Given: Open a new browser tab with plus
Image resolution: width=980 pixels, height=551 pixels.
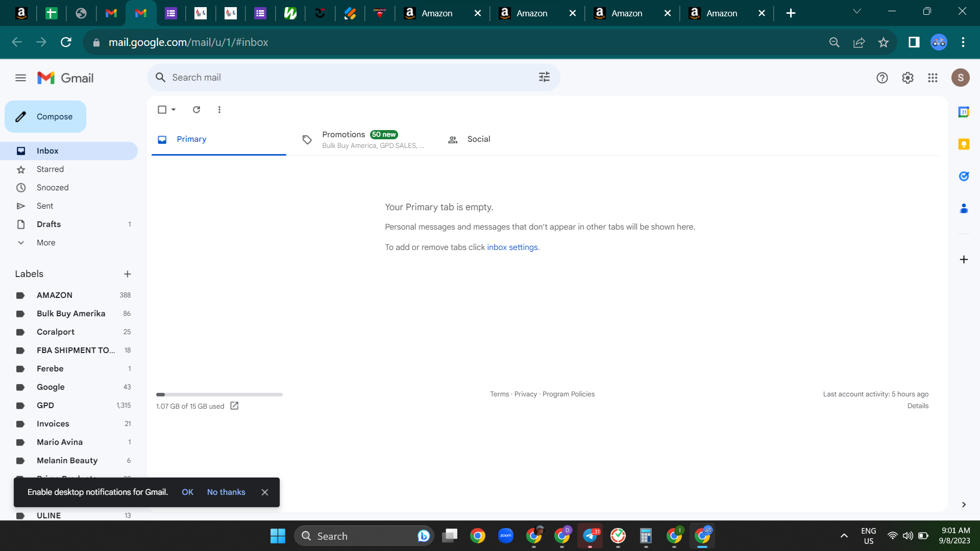Looking at the screenshot, I should tap(791, 13).
